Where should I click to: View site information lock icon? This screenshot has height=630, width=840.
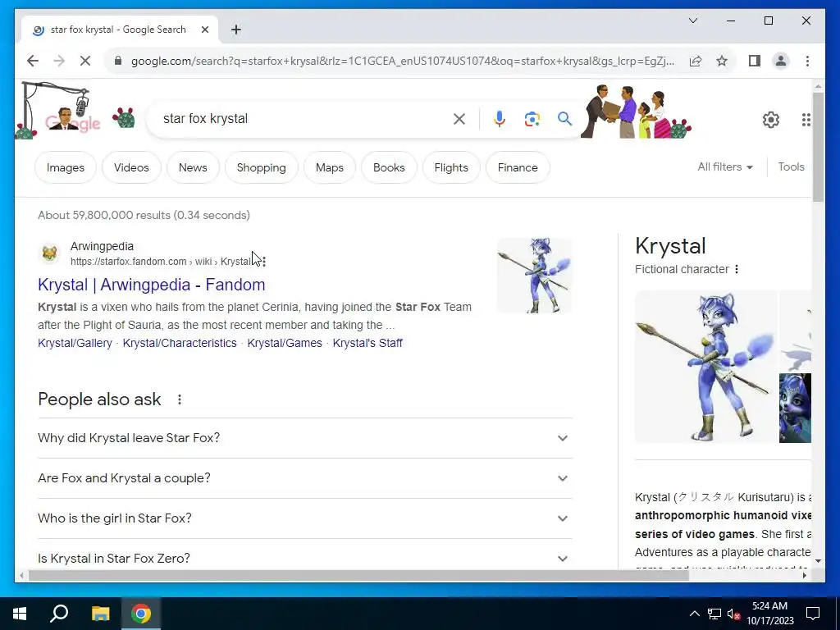[118, 61]
